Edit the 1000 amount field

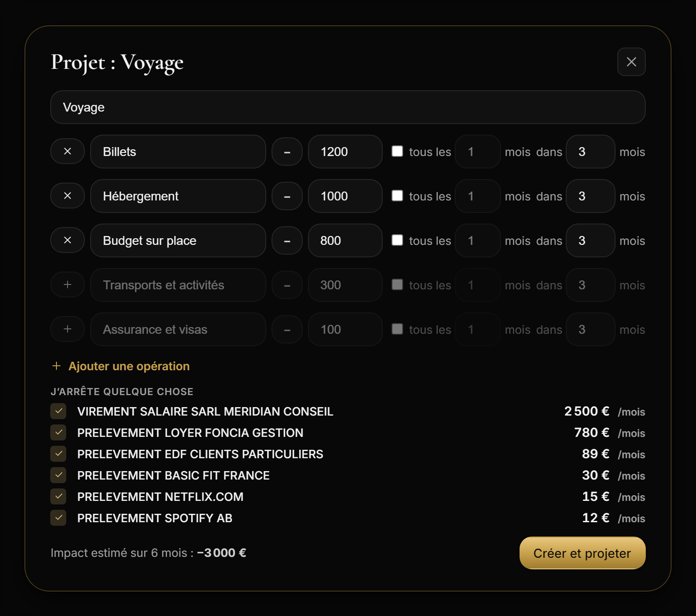coord(345,196)
